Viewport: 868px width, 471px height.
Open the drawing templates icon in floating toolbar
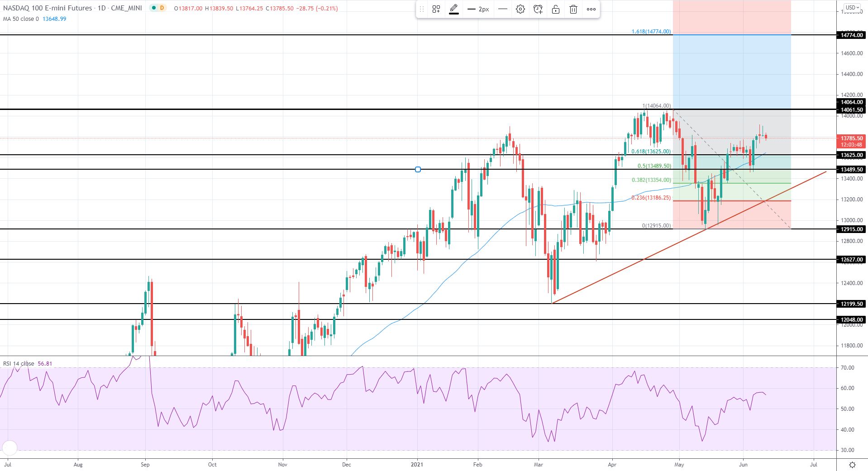436,9
